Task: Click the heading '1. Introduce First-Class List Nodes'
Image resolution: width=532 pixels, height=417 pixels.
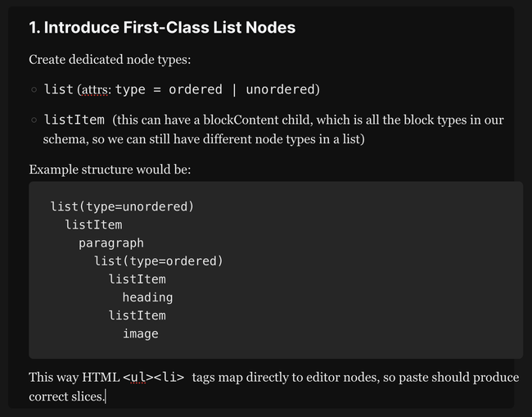Action: 162,28
